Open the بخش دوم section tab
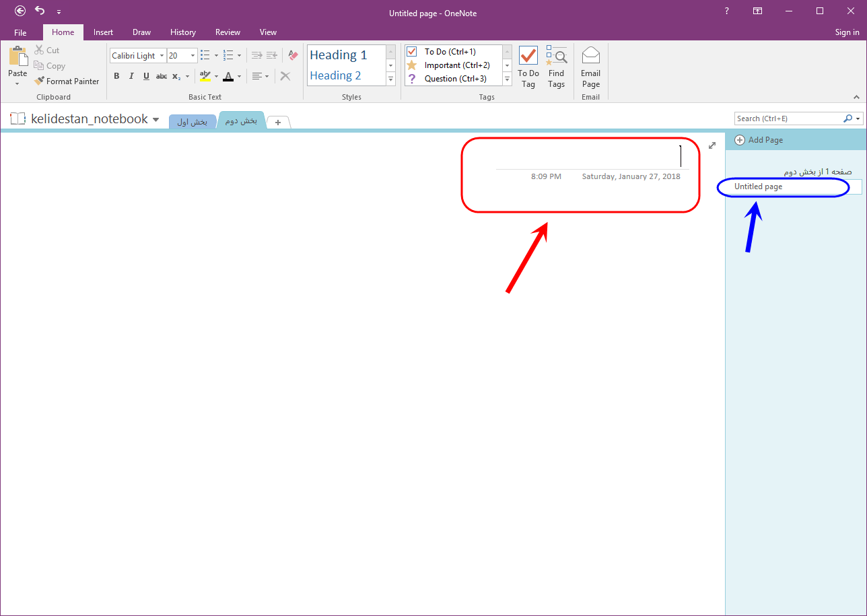This screenshot has height=616, width=867. pyautogui.click(x=241, y=121)
